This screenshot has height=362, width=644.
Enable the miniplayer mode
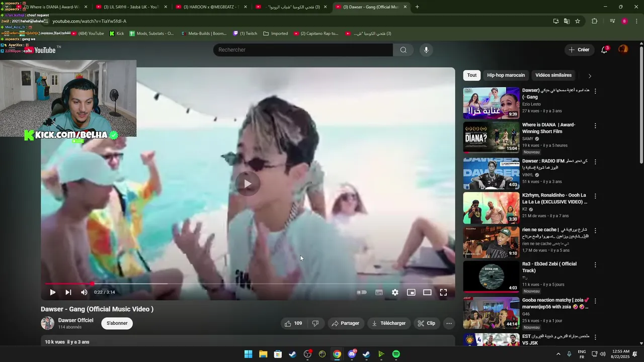[411, 292]
